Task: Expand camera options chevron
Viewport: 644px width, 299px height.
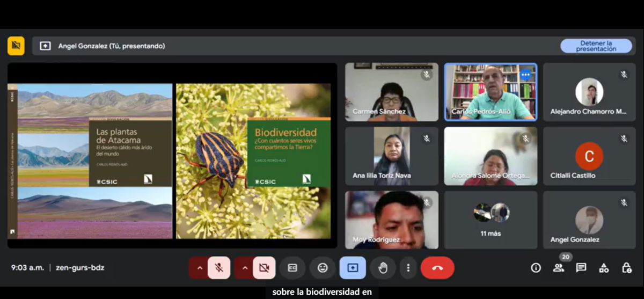Action: tap(245, 268)
